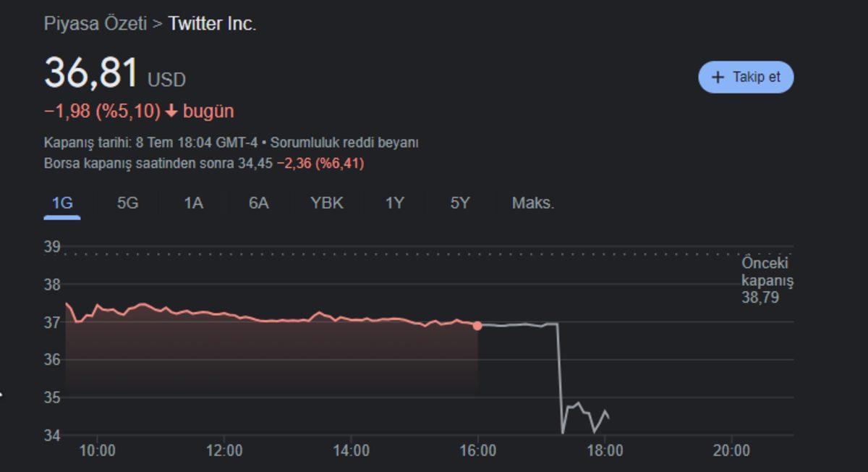Open the 5Y five-year chart tab
This screenshot has height=472, width=868.
tap(460, 203)
